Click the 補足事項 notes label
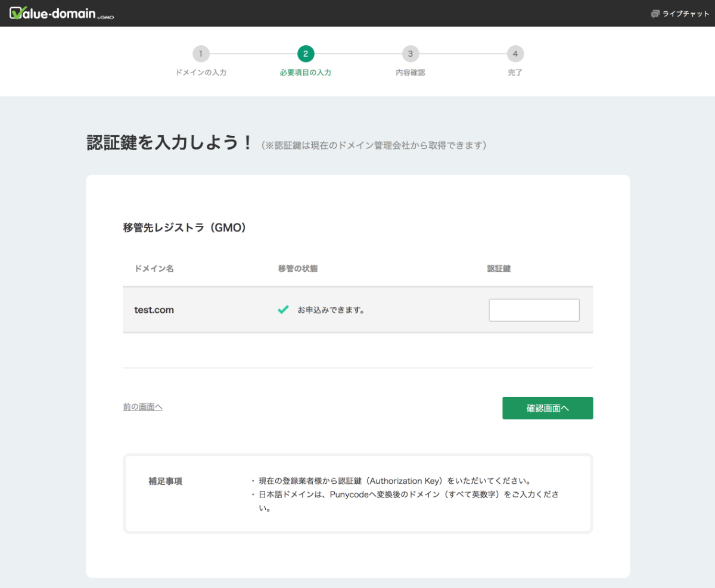The height and width of the screenshot is (588, 715). [x=165, y=481]
